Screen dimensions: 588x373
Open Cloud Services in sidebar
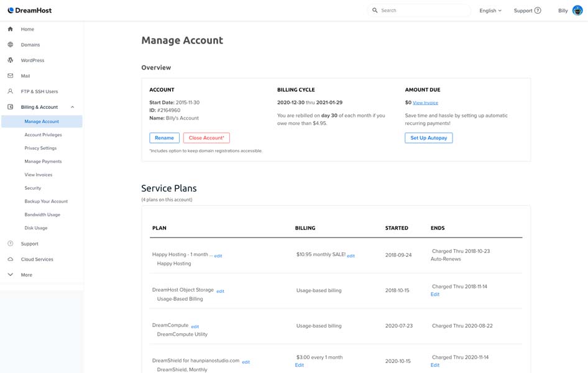tap(37, 259)
